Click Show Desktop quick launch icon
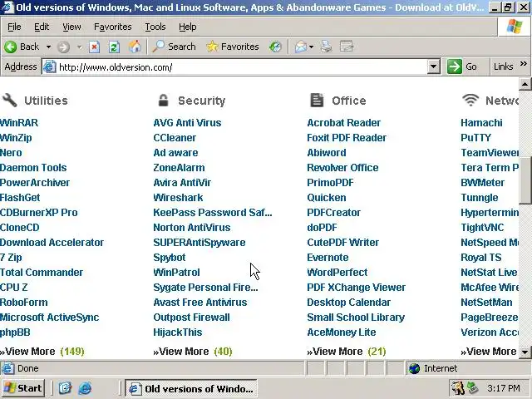This screenshot has height=399, width=532. pos(65,388)
